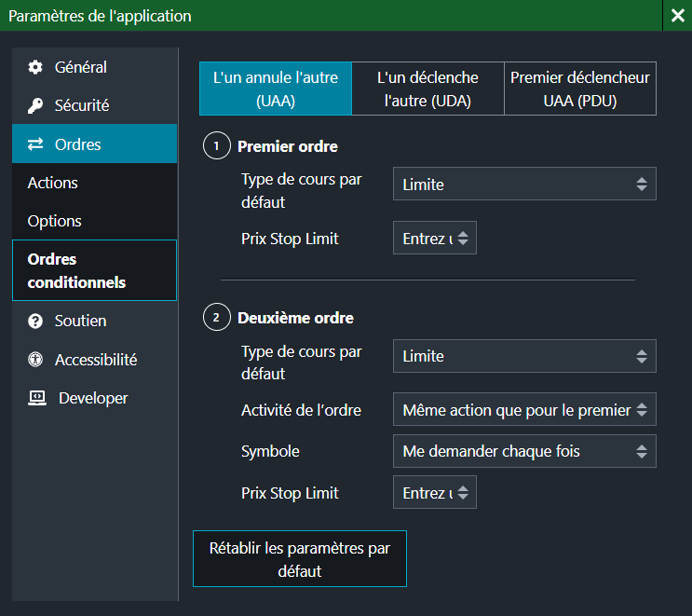
Task: Click the key icon beside Sécurité
Action: [x=35, y=106]
